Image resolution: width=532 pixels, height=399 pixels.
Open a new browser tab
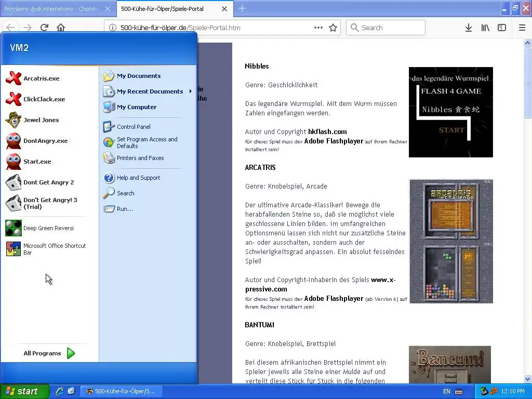click(242, 8)
